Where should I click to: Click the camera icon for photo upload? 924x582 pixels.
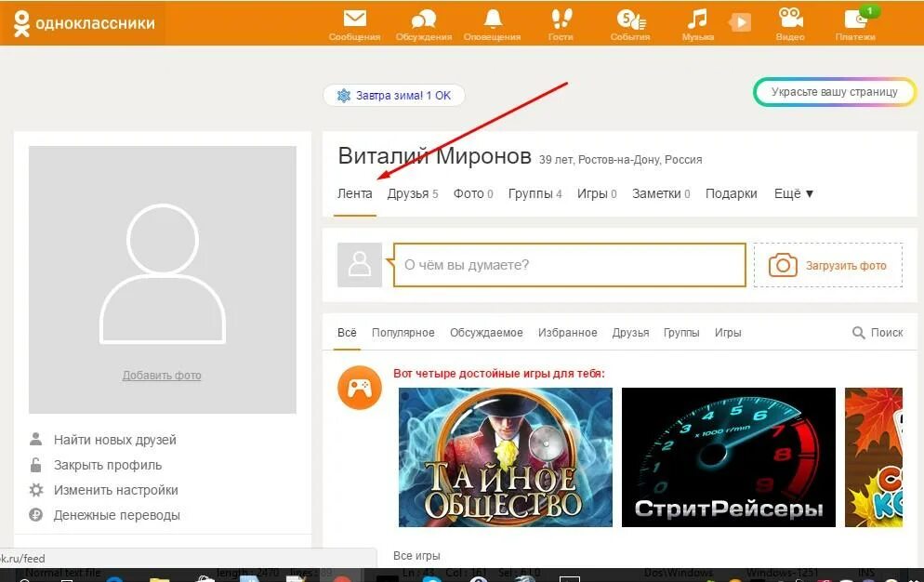783,265
